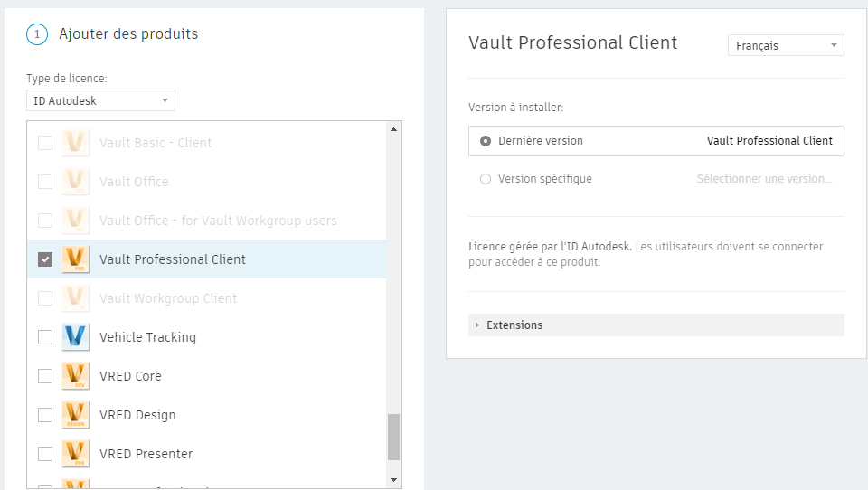Open 'Sélectionner une version...' selector
The width and height of the screenshot is (868, 490).
(764, 179)
